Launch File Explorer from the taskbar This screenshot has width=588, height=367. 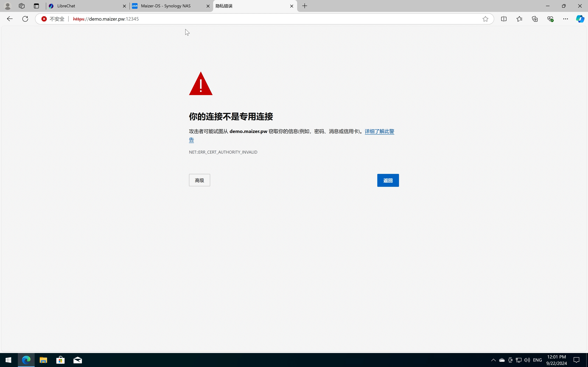[x=43, y=360]
